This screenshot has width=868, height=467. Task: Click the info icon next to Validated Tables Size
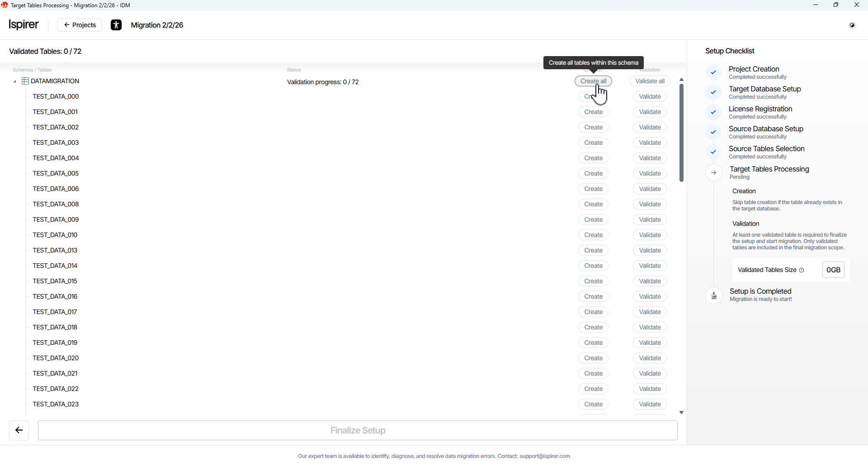[x=802, y=270]
